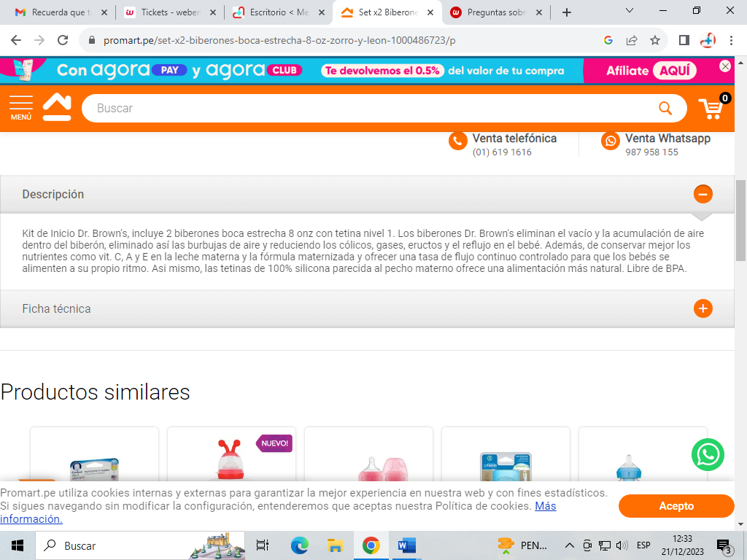This screenshot has width=747, height=560.
Task: Click the Chrome taskbar icon
Action: pyautogui.click(x=371, y=545)
